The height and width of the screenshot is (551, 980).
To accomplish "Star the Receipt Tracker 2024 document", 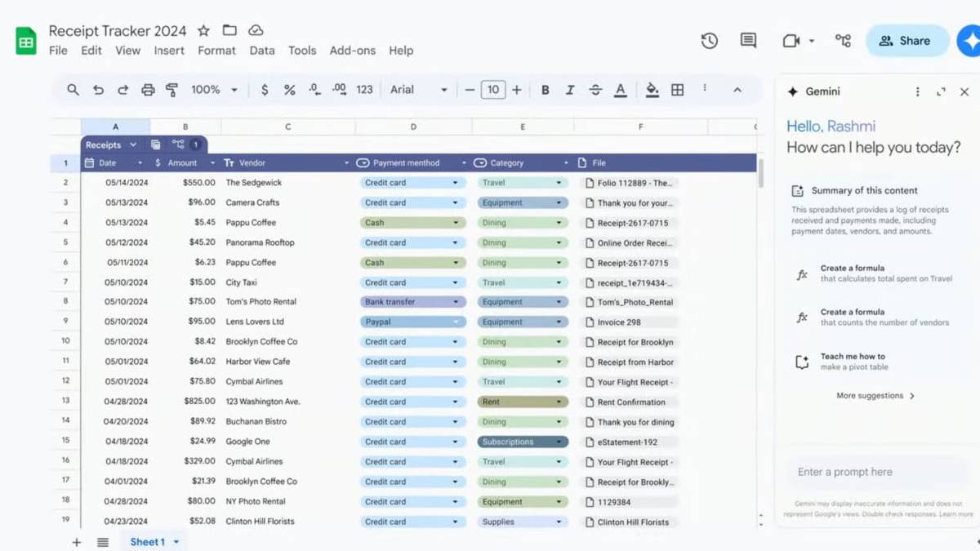I will (204, 31).
